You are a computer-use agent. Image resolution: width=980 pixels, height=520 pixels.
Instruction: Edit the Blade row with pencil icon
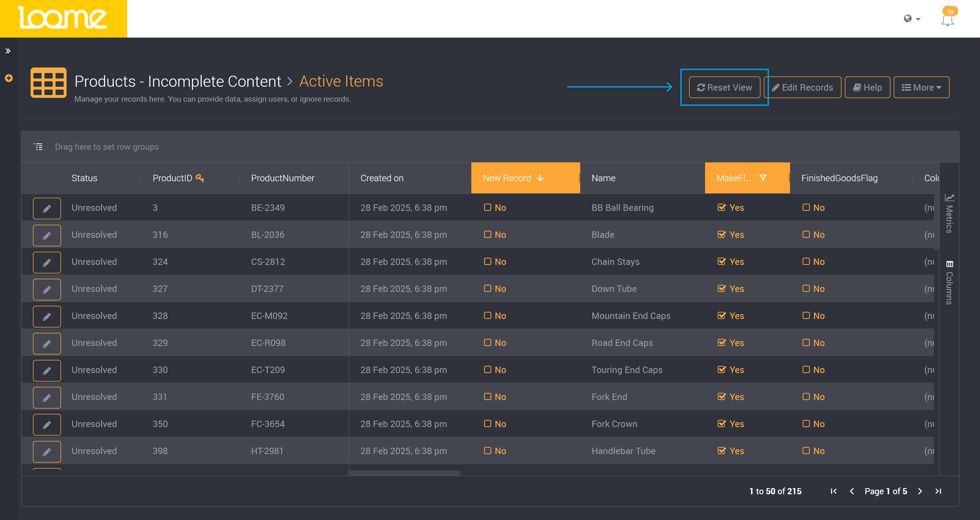click(x=47, y=235)
